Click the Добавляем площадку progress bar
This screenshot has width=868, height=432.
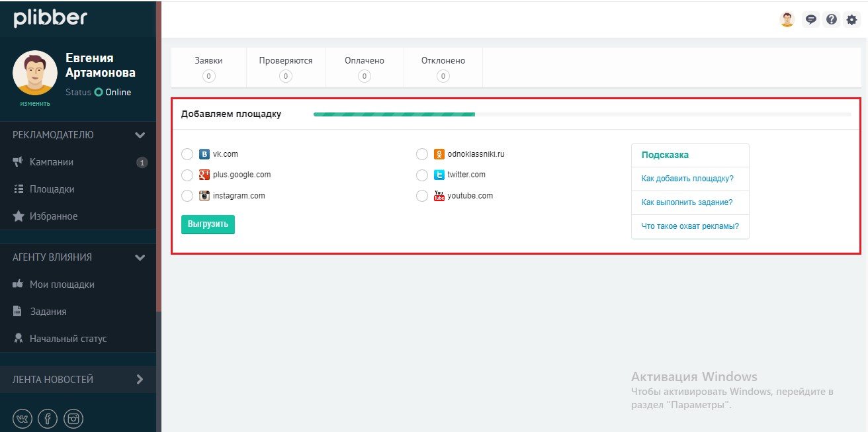582,114
